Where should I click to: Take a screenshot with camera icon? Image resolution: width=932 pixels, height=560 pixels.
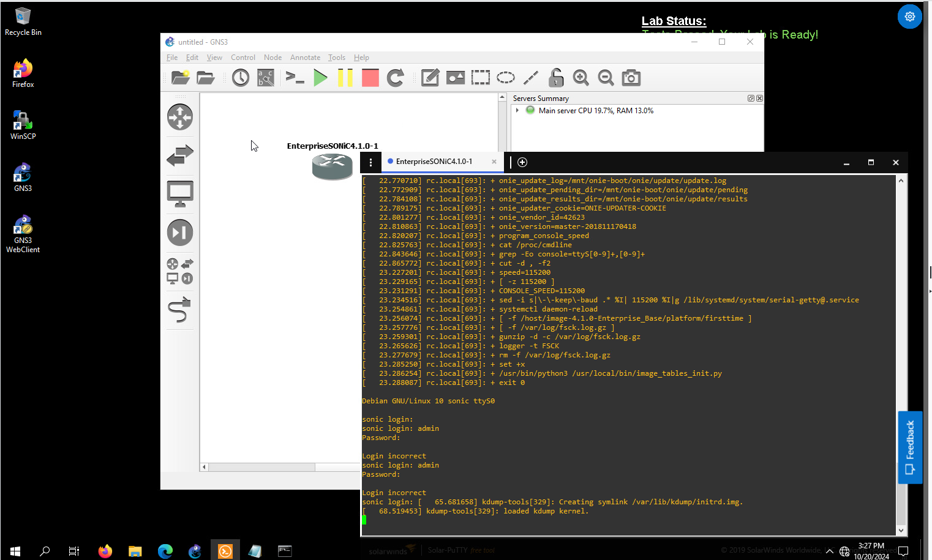(x=631, y=78)
